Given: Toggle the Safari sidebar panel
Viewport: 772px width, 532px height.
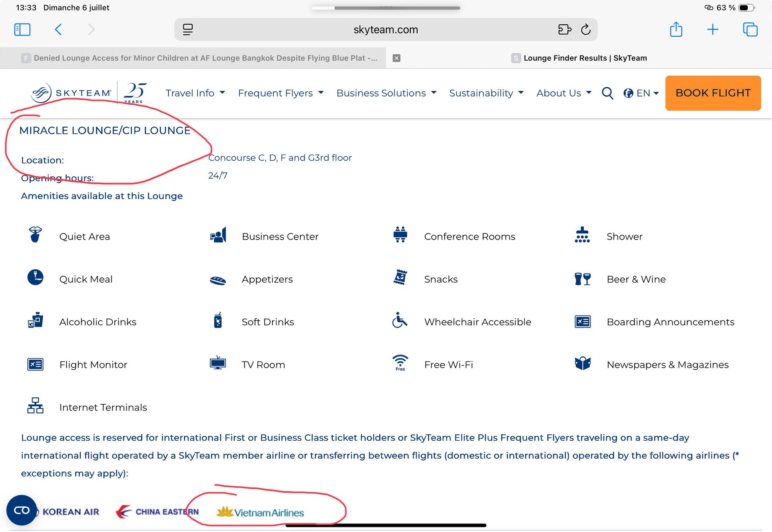Looking at the screenshot, I should tap(22, 29).
